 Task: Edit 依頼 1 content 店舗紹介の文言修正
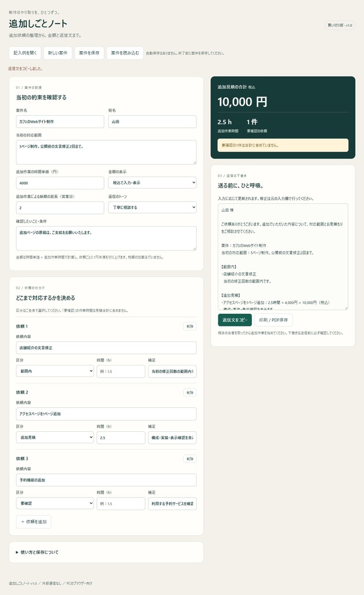point(106,347)
